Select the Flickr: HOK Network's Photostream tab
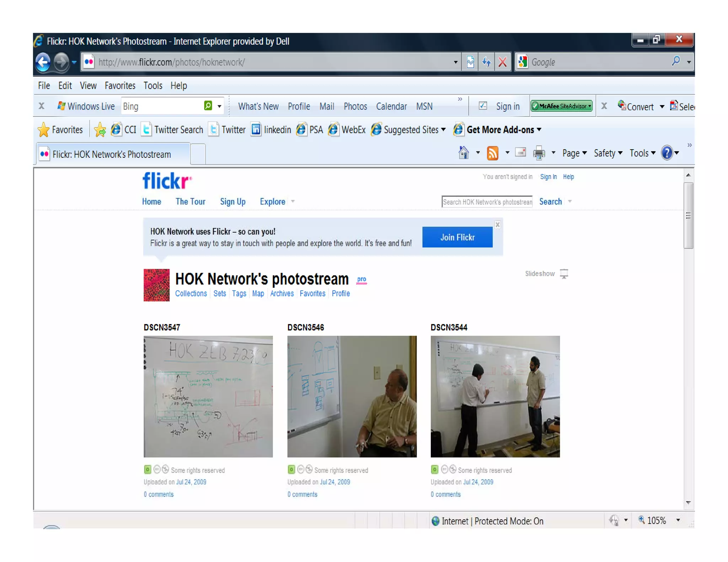 pos(112,154)
